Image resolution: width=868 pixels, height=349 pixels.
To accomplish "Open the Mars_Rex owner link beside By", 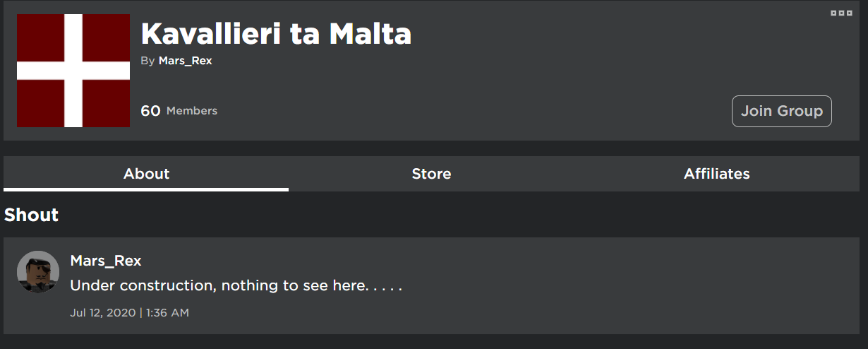I will click(185, 61).
